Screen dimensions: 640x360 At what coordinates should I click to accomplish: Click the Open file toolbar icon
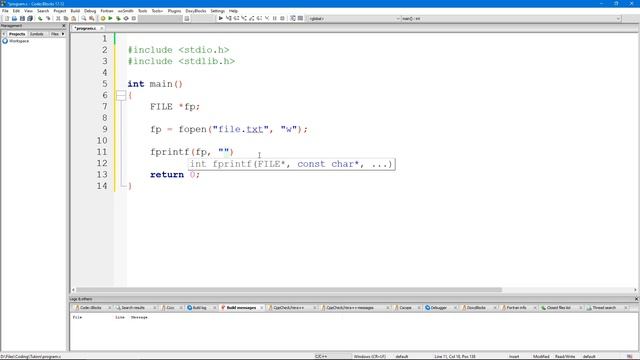pos(14,18)
